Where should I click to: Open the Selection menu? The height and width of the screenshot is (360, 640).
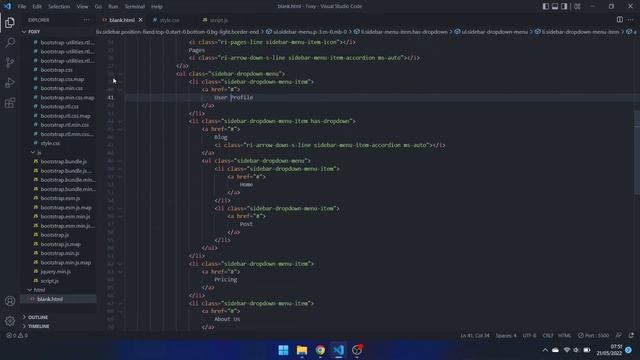click(59, 6)
